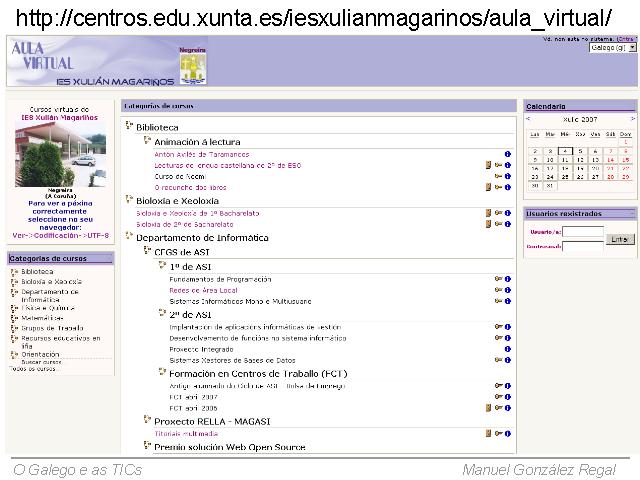Image resolution: width=640 pixels, height=480 pixels.
Task: Click the Entrar login button
Action: 619,239
